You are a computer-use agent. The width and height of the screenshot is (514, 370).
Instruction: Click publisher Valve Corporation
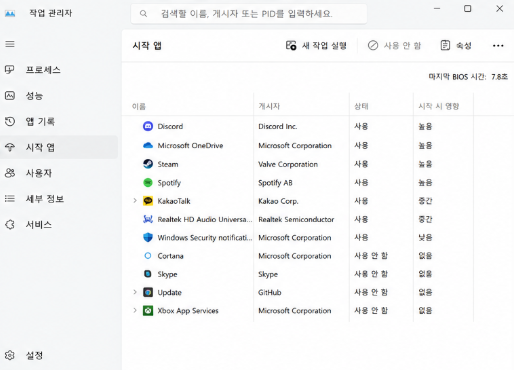[x=288, y=164]
